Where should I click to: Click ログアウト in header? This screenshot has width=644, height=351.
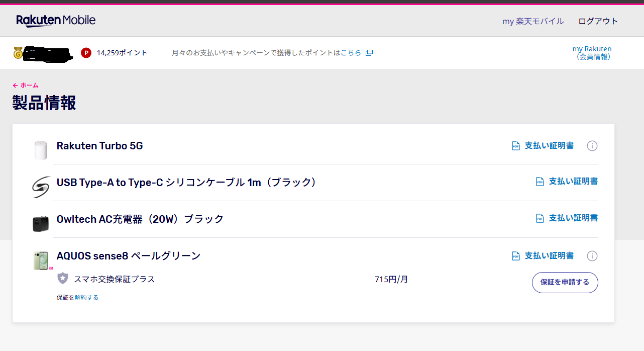pyautogui.click(x=598, y=21)
